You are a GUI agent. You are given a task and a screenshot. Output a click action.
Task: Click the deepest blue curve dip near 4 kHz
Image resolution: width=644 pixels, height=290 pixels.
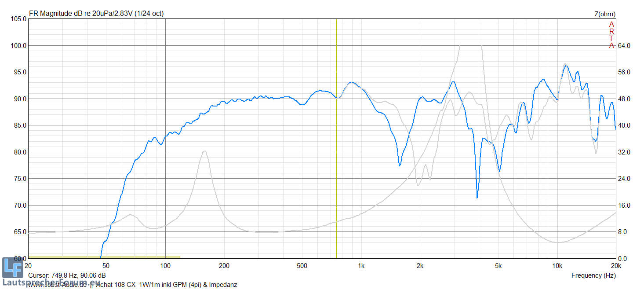[x=477, y=198]
